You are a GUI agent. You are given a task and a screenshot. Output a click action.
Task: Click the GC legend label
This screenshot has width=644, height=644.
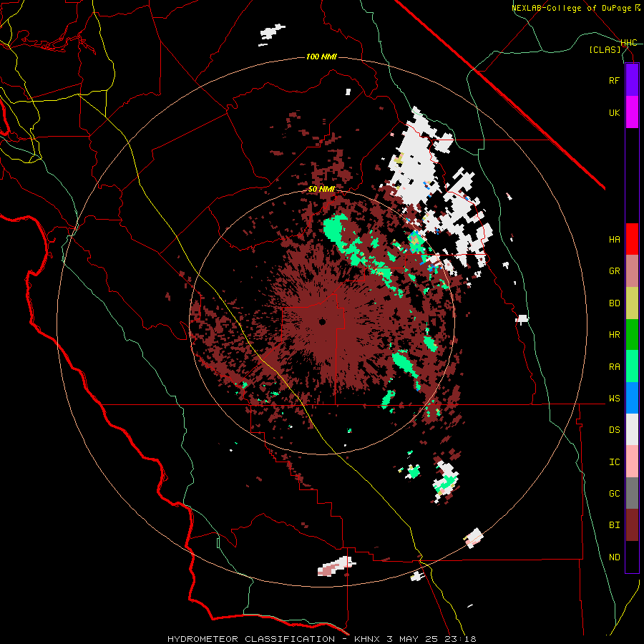click(614, 494)
